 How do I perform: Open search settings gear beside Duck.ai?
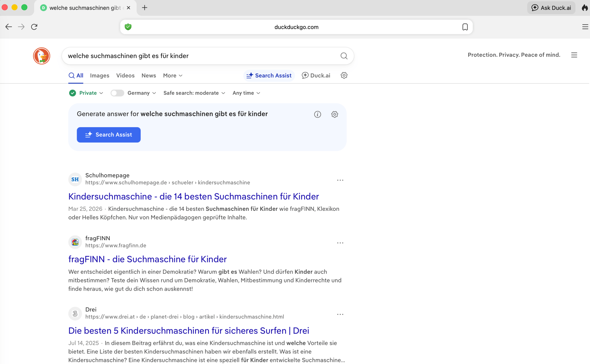click(344, 75)
